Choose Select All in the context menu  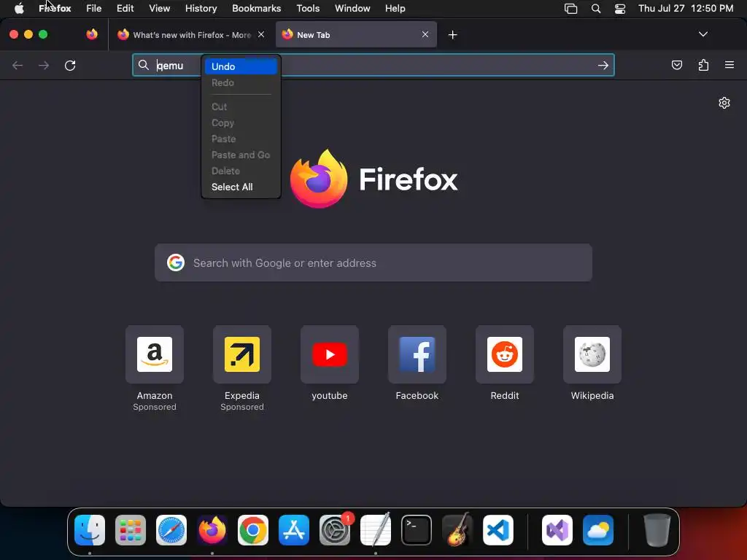241,187
